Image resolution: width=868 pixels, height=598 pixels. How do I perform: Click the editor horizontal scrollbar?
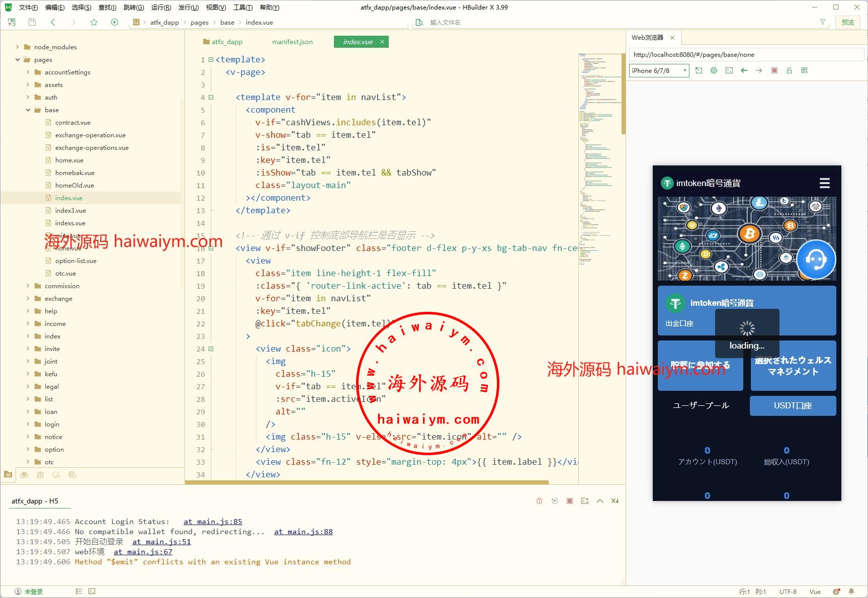pos(367,482)
